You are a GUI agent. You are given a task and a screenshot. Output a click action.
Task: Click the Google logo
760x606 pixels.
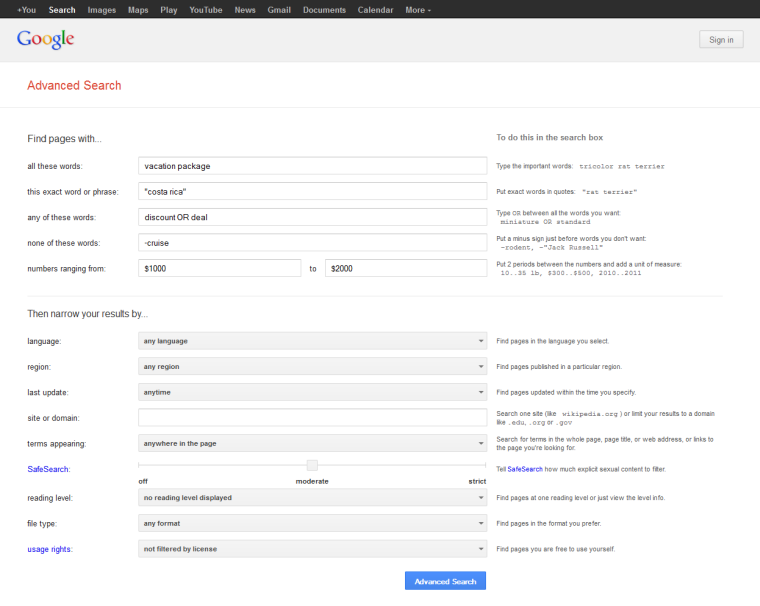click(46, 39)
